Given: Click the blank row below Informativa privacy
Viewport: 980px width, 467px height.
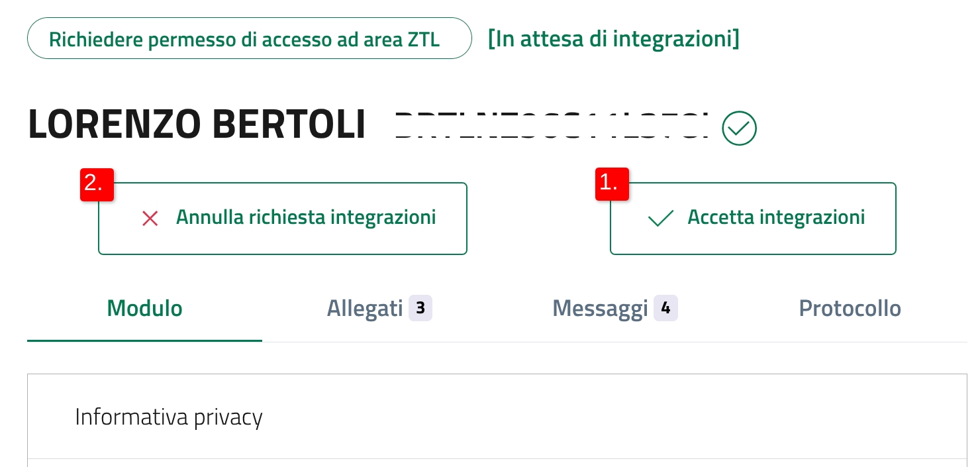Looking at the screenshot, I should point(497,463).
